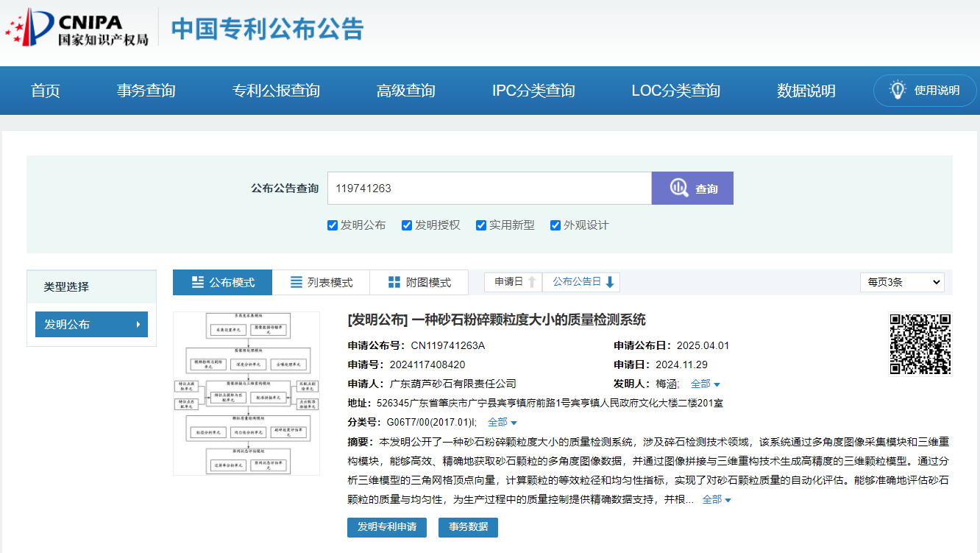Click the CNIPA logo

(77, 30)
